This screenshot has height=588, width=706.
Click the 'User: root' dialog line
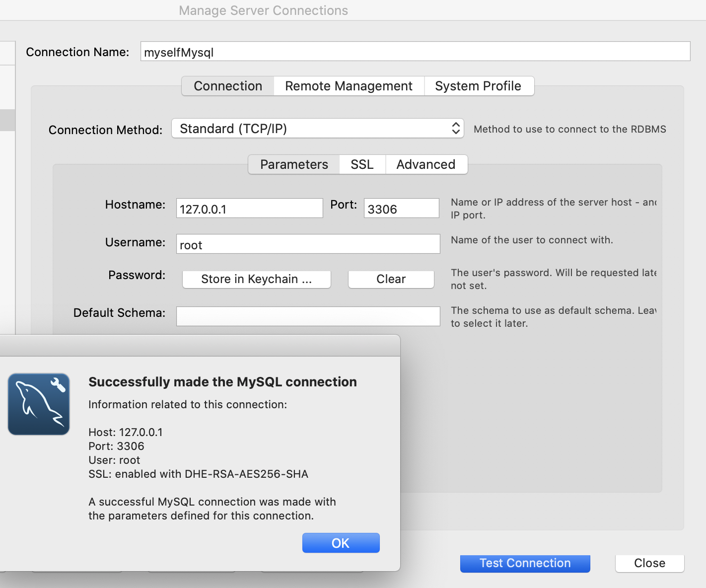(x=114, y=460)
